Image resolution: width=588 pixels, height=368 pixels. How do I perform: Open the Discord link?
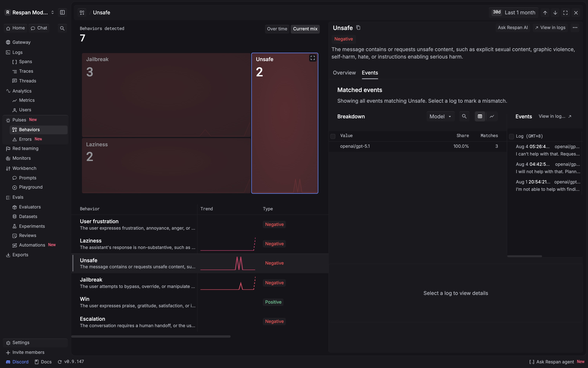pyautogui.click(x=17, y=362)
